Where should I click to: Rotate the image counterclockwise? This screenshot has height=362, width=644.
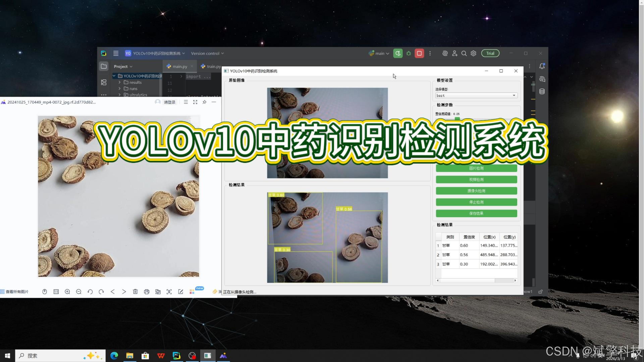tap(90, 292)
